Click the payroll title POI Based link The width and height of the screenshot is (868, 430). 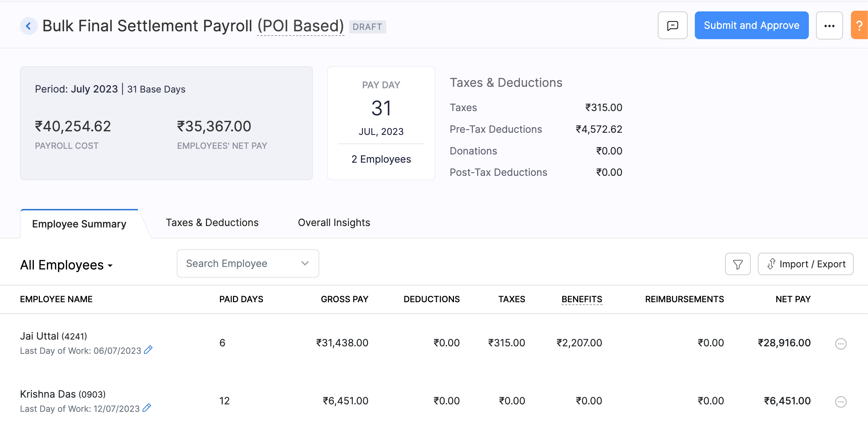pyautogui.click(x=300, y=26)
